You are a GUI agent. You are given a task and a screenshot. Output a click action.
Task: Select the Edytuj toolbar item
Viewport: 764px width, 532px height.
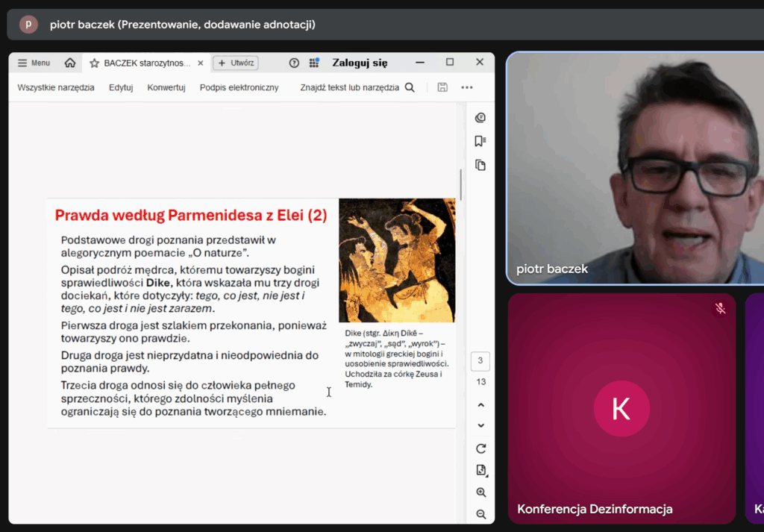point(121,87)
